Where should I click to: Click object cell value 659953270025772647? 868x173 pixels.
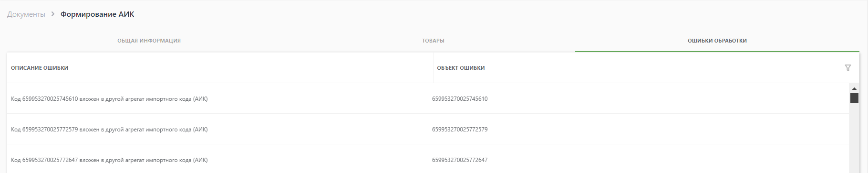[x=460, y=160]
